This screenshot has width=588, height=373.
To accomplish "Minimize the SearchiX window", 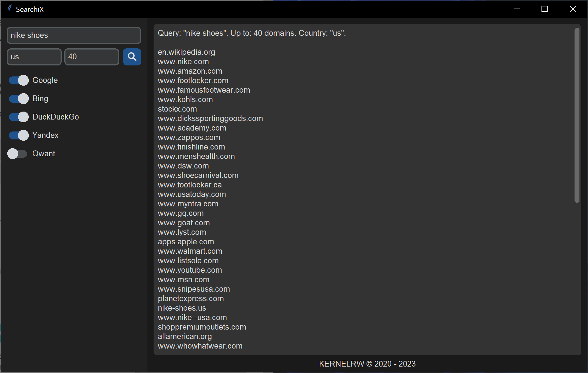I will click(517, 9).
